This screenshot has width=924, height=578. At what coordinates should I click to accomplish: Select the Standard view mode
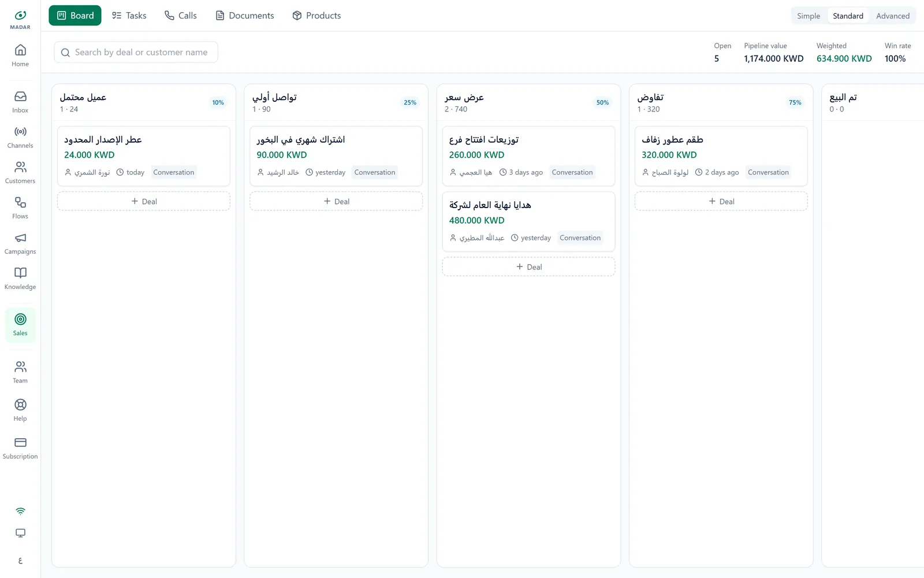[848, 16]
